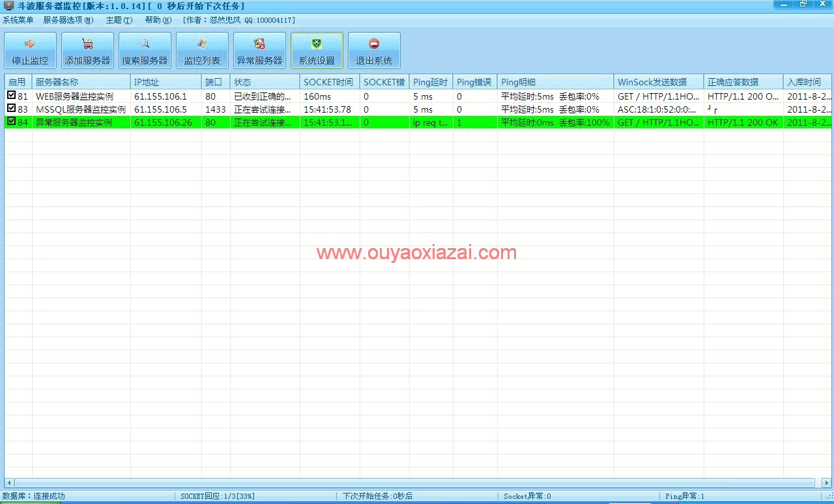Click the 正确应答数据 column header
This screenshot has height=504, width=834.
tap(743, 82)
